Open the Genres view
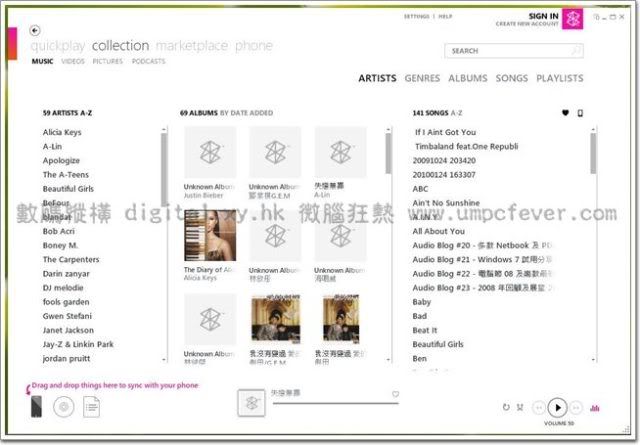The image size is (640, 445). coord(422,78)
